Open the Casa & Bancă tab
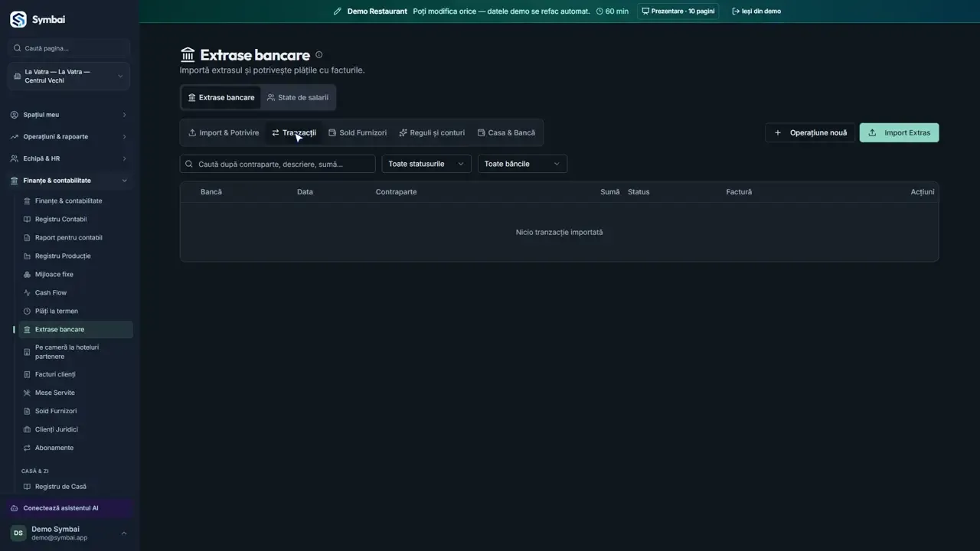 click(x=506, y=132)
